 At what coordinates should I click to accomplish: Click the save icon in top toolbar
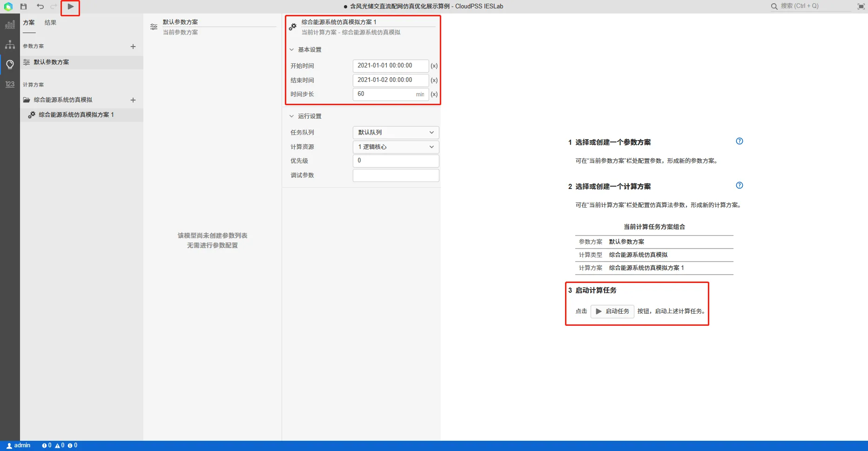coord(24,7)
